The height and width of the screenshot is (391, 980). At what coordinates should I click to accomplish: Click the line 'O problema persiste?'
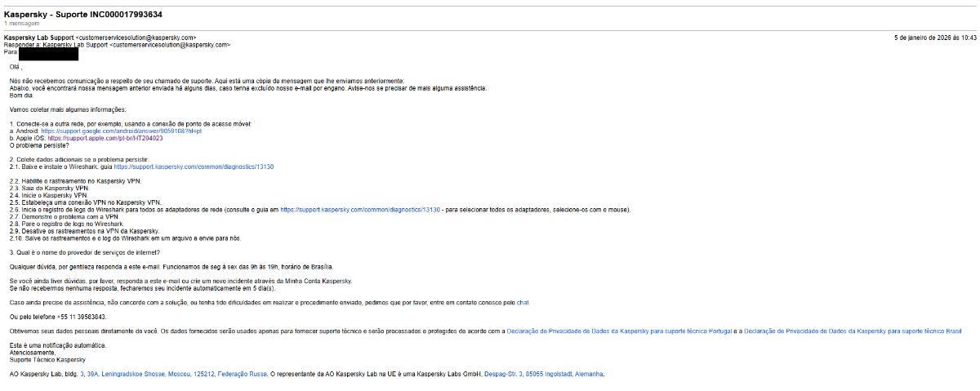(x=39, y=145)
